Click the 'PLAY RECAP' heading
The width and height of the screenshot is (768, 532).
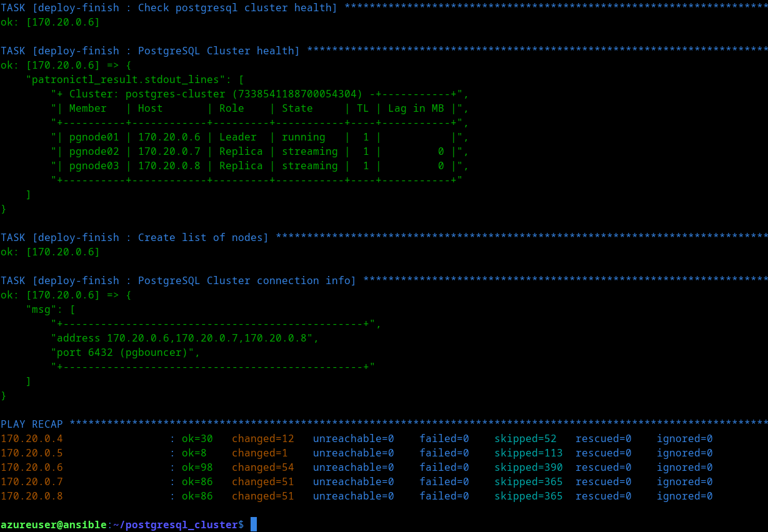pyautogui.click(x=32, y=424)
